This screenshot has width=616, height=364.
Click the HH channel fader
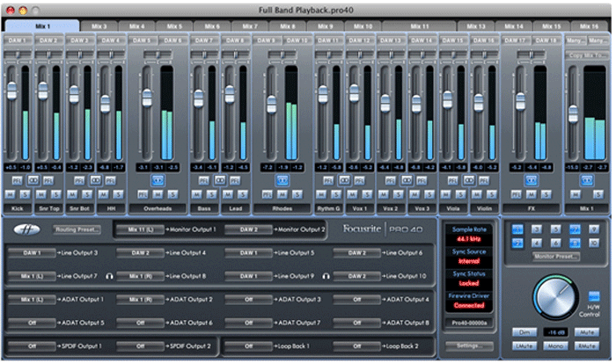pos(105,104)
